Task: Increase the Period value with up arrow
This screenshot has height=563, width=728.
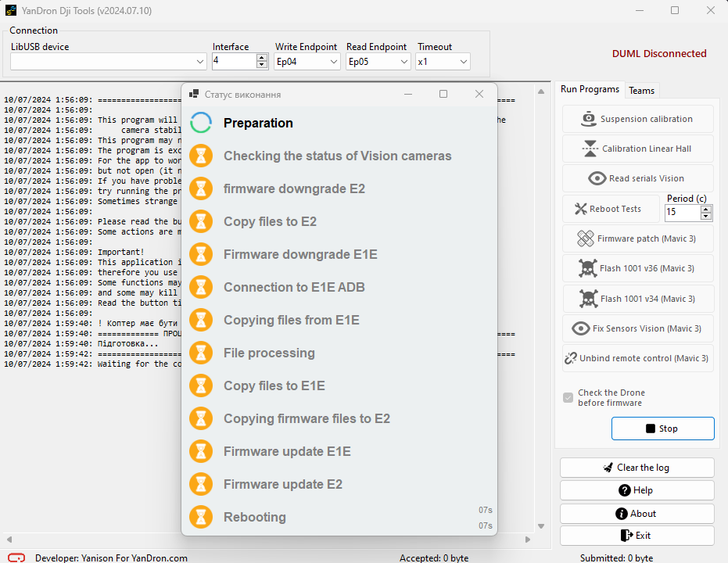Action: (x=706, y=209)
